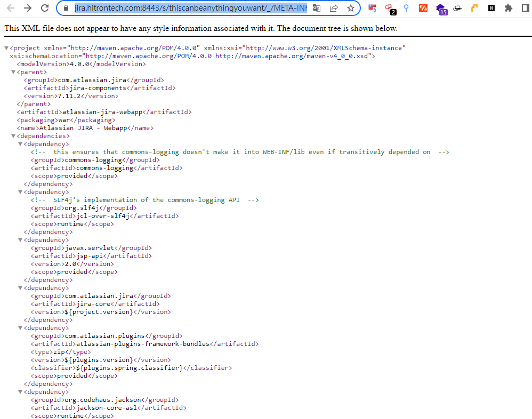Click the version 2.0 line

pyautogui.click(x=72, y=264)
